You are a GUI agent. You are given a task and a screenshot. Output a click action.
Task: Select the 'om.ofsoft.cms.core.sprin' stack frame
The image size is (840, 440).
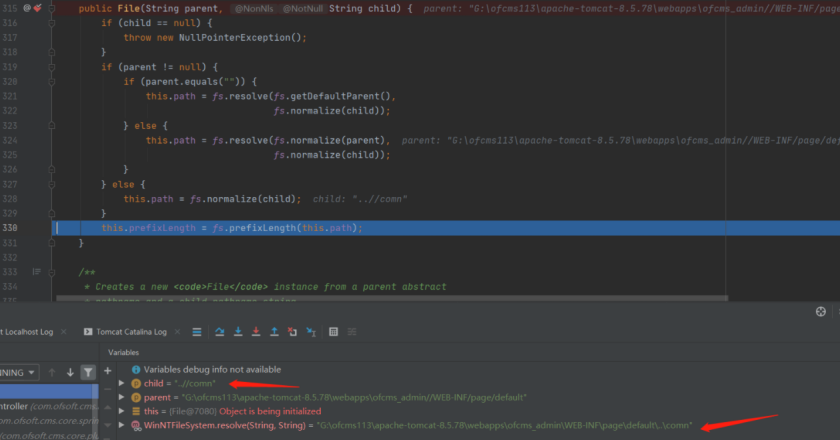click(49, 421)
